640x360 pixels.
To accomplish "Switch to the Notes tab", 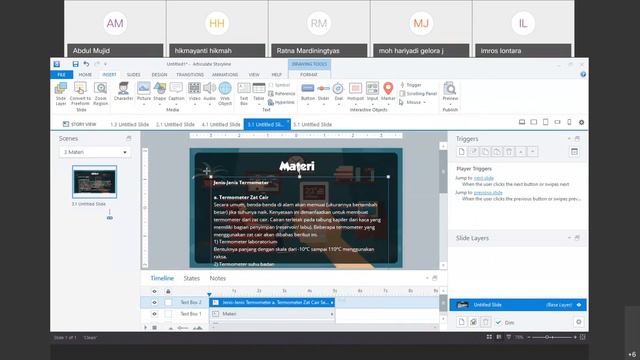I will 218,278.
